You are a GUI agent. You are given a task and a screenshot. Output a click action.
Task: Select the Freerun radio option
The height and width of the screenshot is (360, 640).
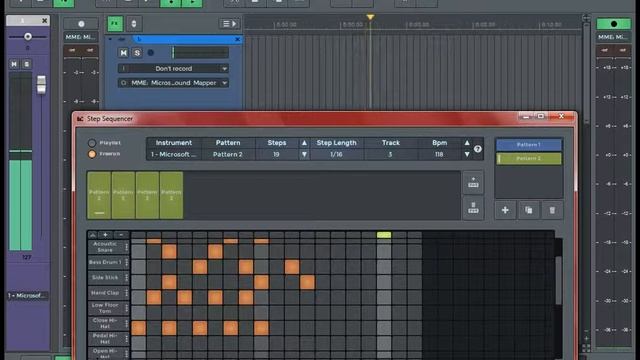tap(92, 154)
